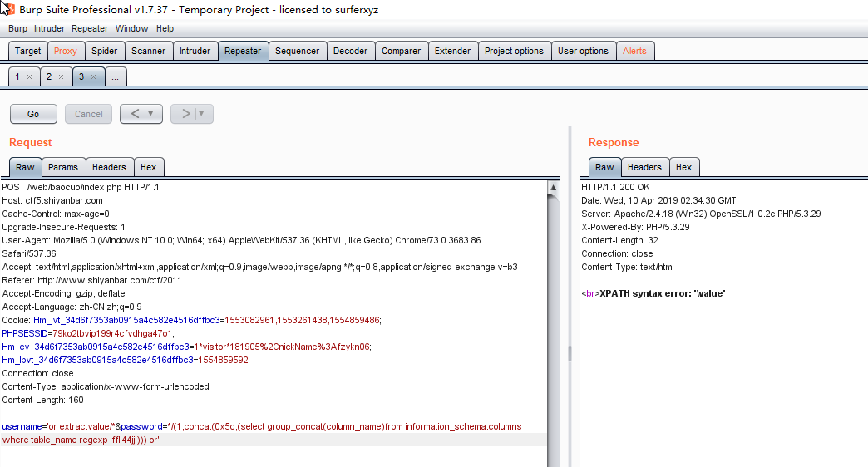Image resolution: width=868 pixels, height=467 pixels.
Task: Switch to the request Headers tab
Action: tap(109, 167)
